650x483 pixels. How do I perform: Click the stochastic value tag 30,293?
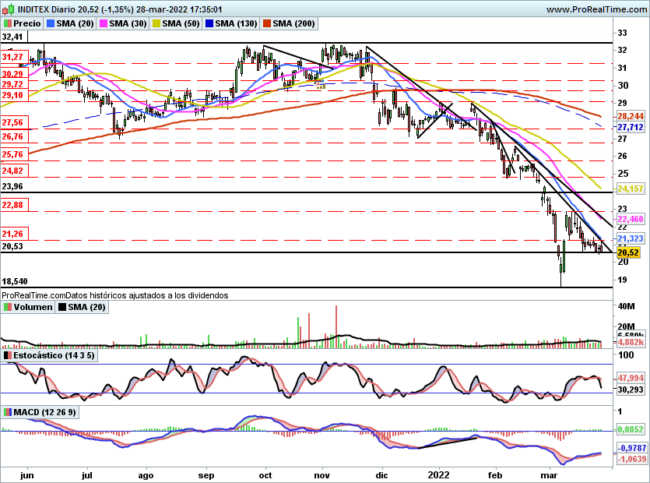630,390
